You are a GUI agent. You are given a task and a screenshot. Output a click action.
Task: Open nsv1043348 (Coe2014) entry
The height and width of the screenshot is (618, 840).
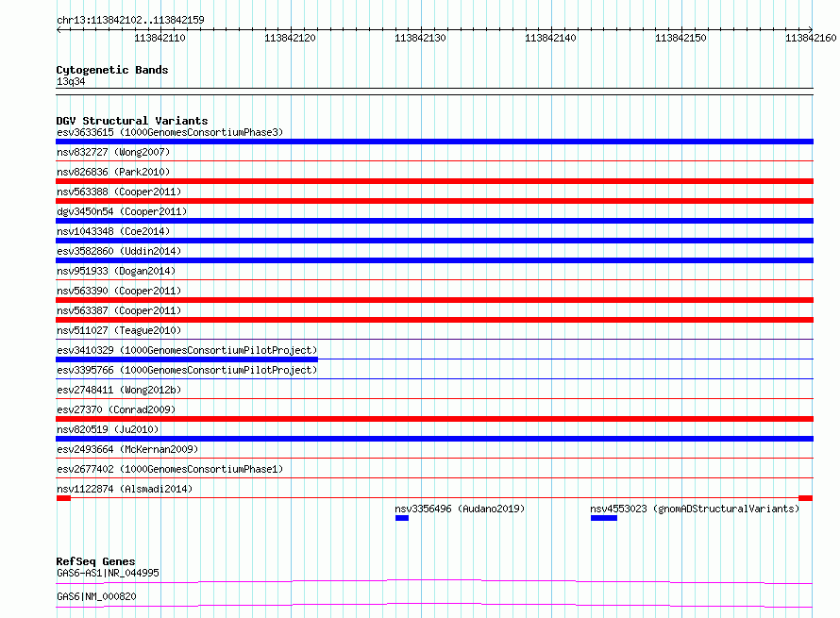[x=113, y=231]
